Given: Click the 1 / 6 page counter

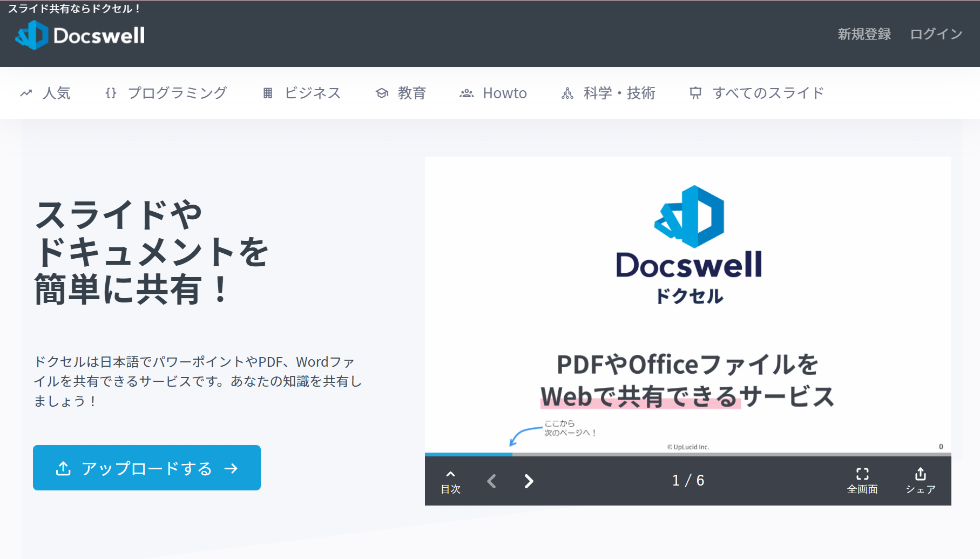Looking at the screenshot, I should [x=688, y=480].
